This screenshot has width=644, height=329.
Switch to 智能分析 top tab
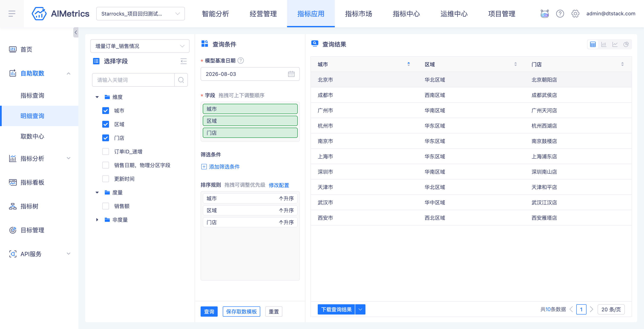(x=215, y=13)
